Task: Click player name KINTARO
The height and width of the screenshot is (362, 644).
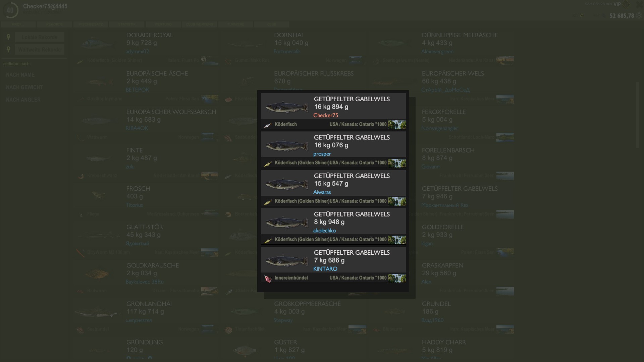Action: click(x=325, y=269)
